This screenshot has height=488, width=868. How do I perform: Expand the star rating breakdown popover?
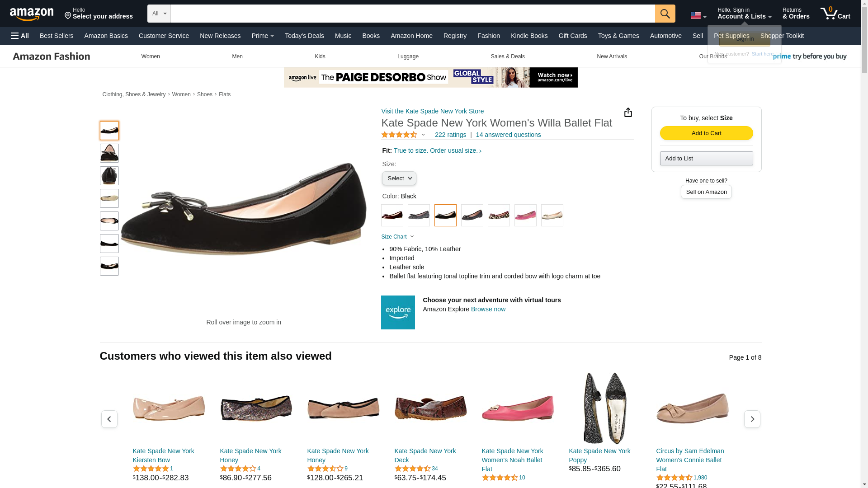(403, 135)
